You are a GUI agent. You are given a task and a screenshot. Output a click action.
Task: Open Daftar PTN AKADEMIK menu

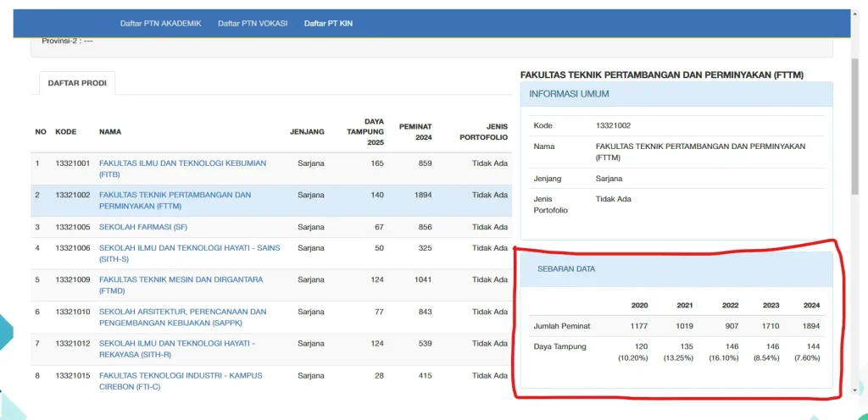[x=160, y=23]
